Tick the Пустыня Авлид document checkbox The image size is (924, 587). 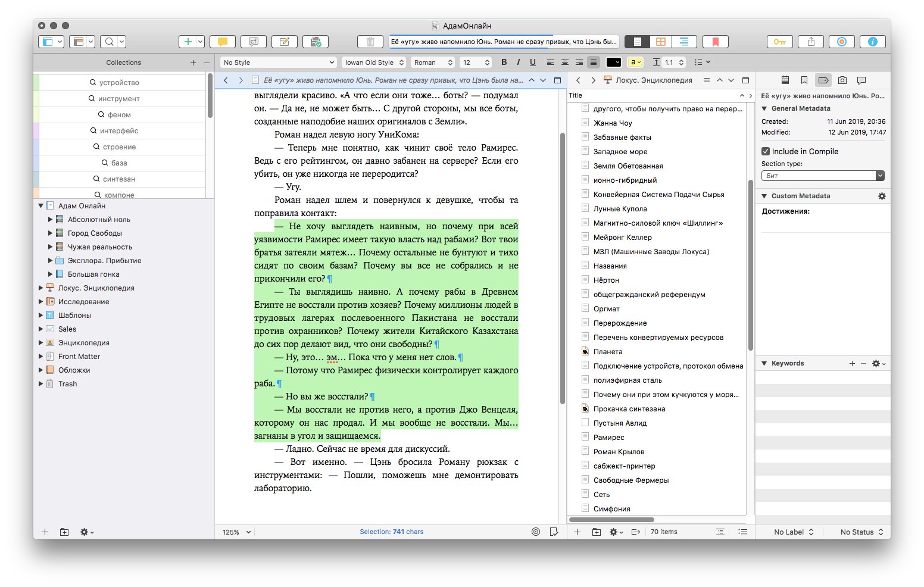(x=585, y=423)
